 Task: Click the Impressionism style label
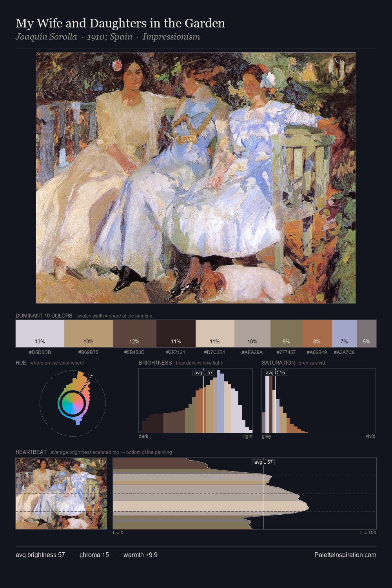tap(171, 37)
